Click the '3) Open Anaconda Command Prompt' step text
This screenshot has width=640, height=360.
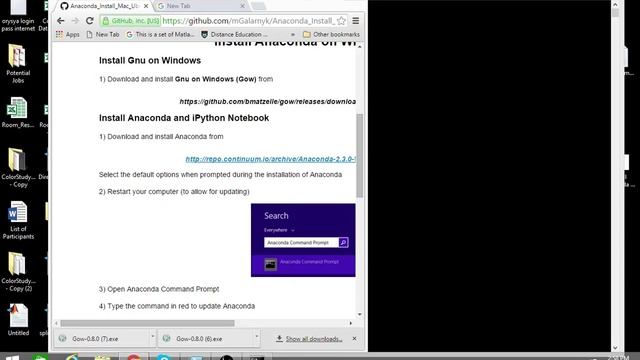pos(159,289)
